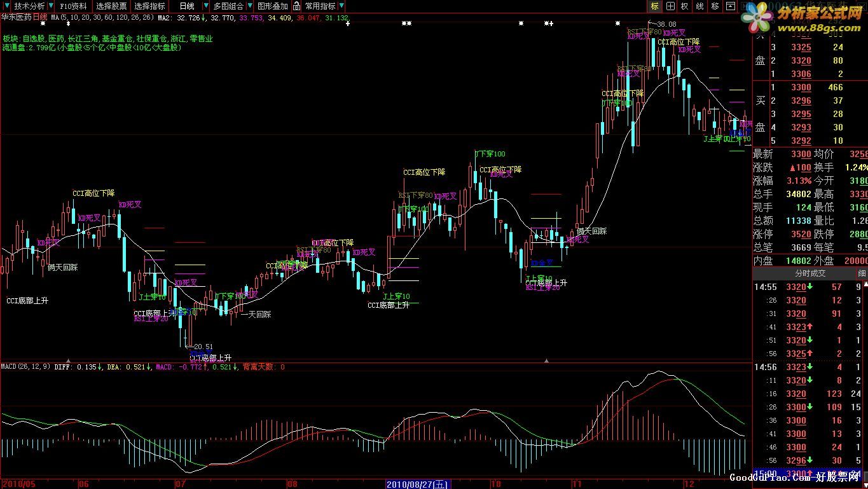Expand the dropdown arrow beside 日线
Image resolution: width=868 pixels, height=489 pixels.
click(207, 6)
